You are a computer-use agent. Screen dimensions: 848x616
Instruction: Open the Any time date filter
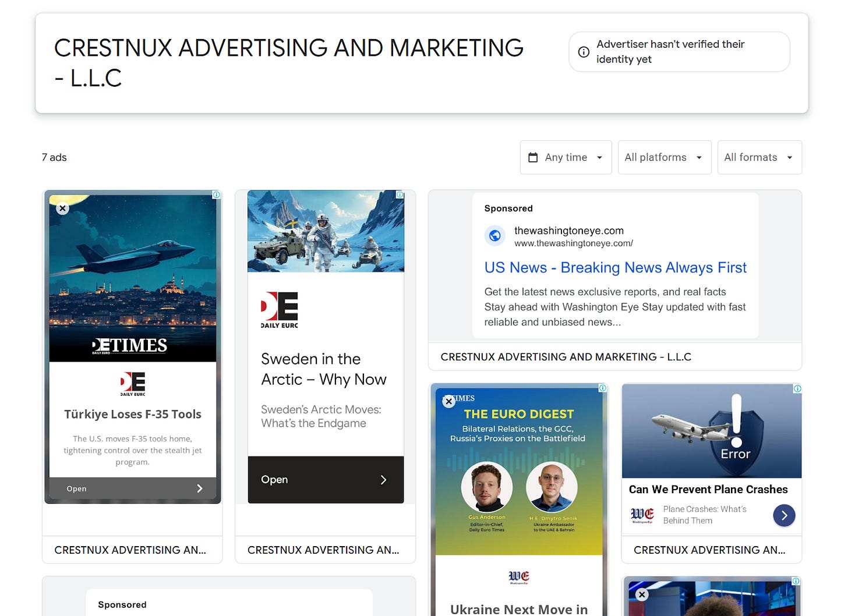pyautogui.click(x=566, y=157)
